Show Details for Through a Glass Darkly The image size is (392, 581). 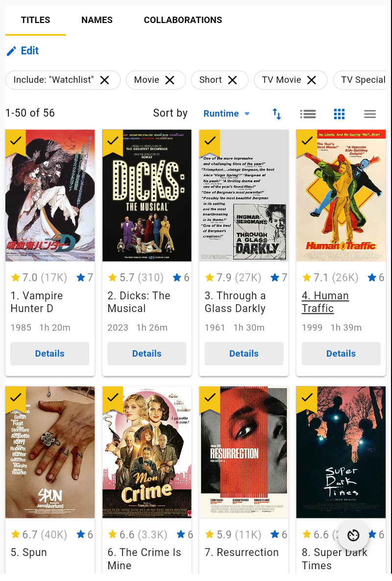pyautogui.click(x=244, y=353)
